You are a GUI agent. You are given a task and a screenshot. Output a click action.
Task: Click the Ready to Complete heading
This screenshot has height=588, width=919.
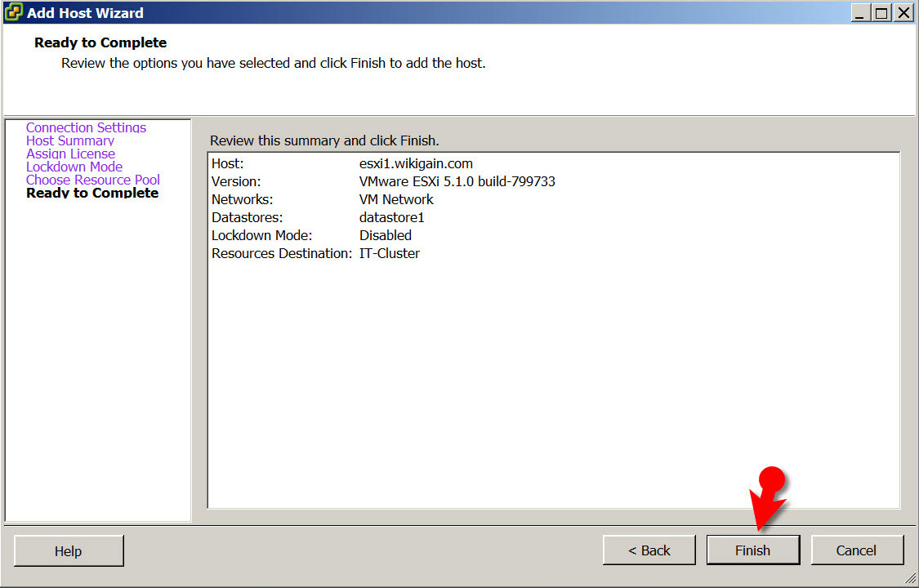coord(100,42)
